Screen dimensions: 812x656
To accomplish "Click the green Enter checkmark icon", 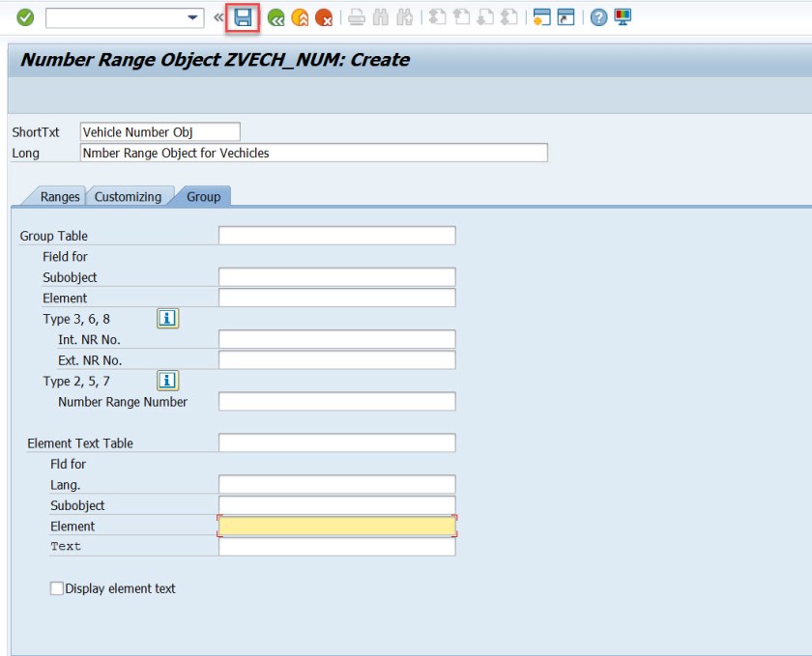I will (x=25, y=17).
